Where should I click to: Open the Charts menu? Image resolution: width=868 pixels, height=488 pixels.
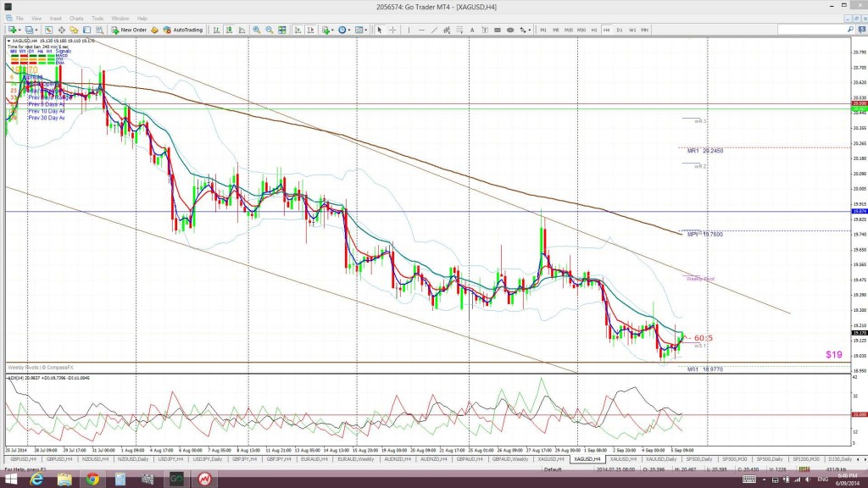[x=75, y=17]
